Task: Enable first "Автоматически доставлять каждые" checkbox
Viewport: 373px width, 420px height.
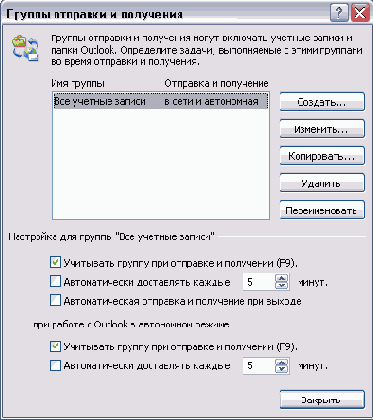Action: pos(55,282)
